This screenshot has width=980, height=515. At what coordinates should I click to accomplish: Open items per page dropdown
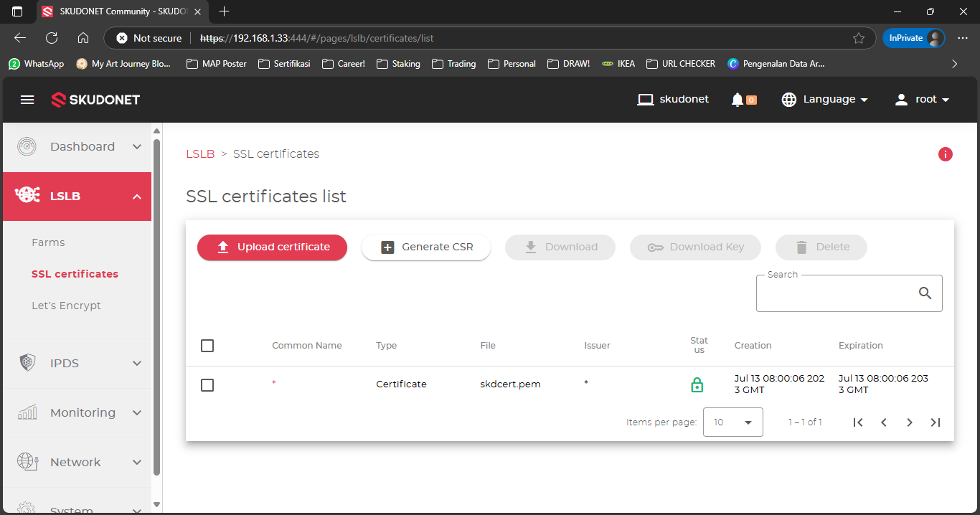[732, 422]
